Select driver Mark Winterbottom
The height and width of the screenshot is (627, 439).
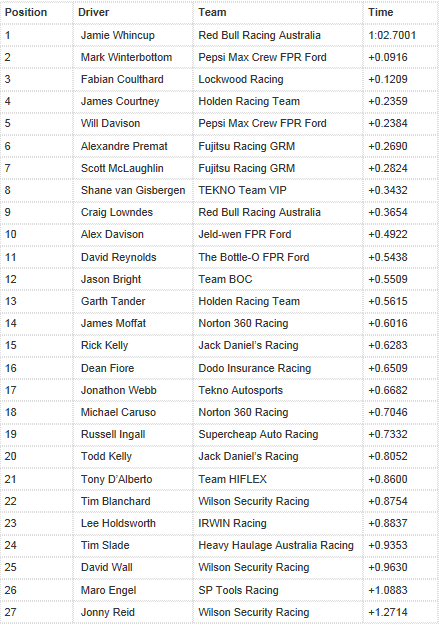126,57
